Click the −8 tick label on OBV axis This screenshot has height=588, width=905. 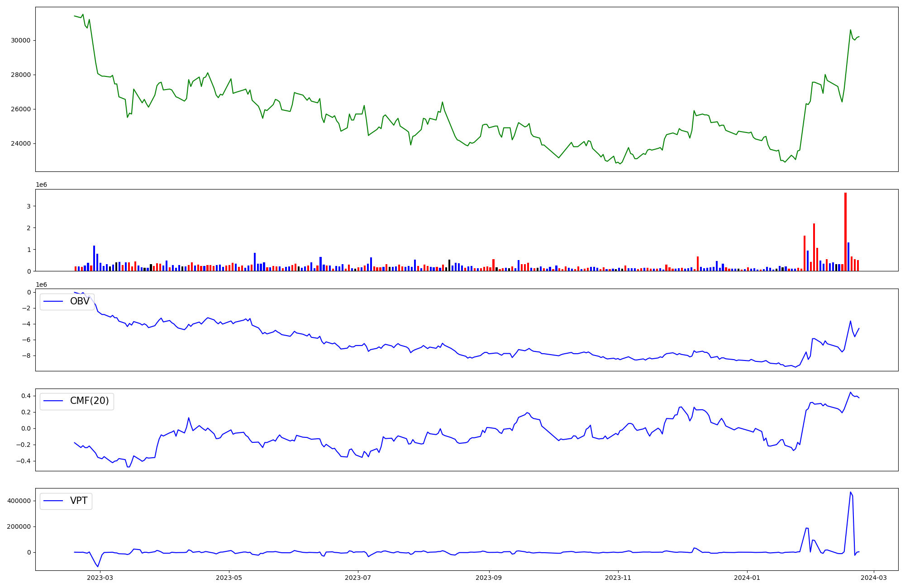coord(26,356)
